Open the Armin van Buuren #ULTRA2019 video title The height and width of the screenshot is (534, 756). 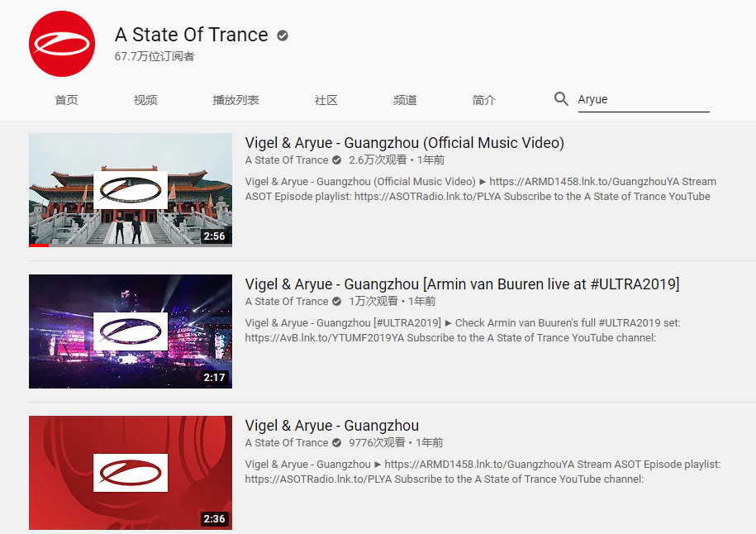pos(462,284)
